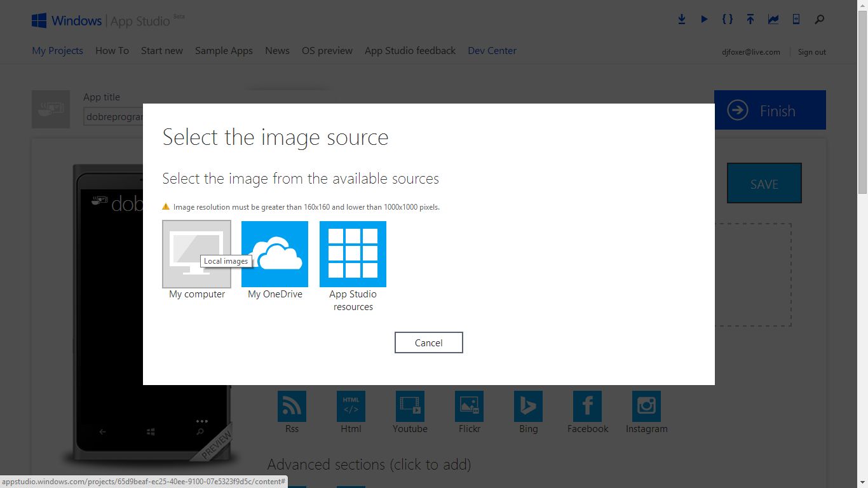This screenshot has width=868, height=488.
Task: Open the My Projects menu item
Action: (x=57, y=51)
